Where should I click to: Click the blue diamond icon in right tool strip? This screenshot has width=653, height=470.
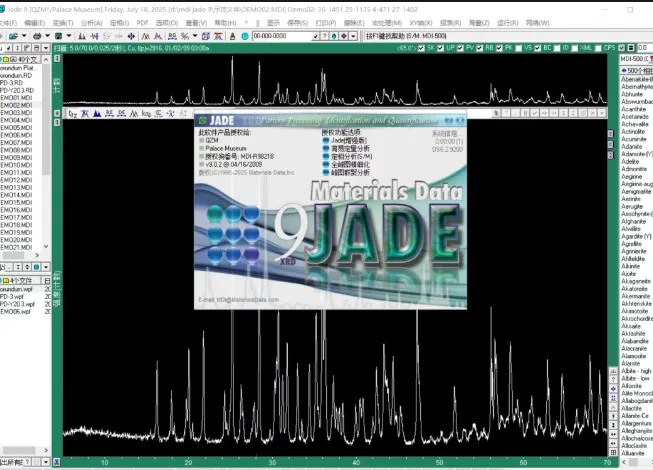pos(613,389)
